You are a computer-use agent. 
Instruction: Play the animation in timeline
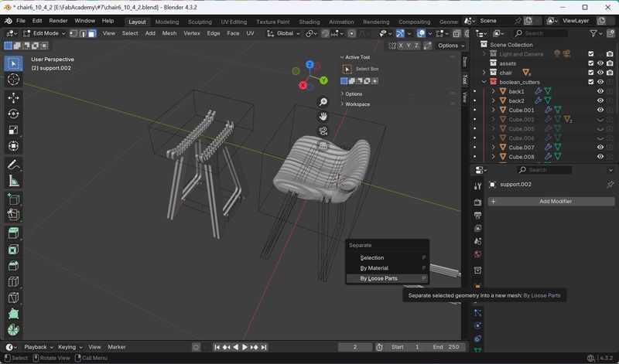click(x=245, y=347)
